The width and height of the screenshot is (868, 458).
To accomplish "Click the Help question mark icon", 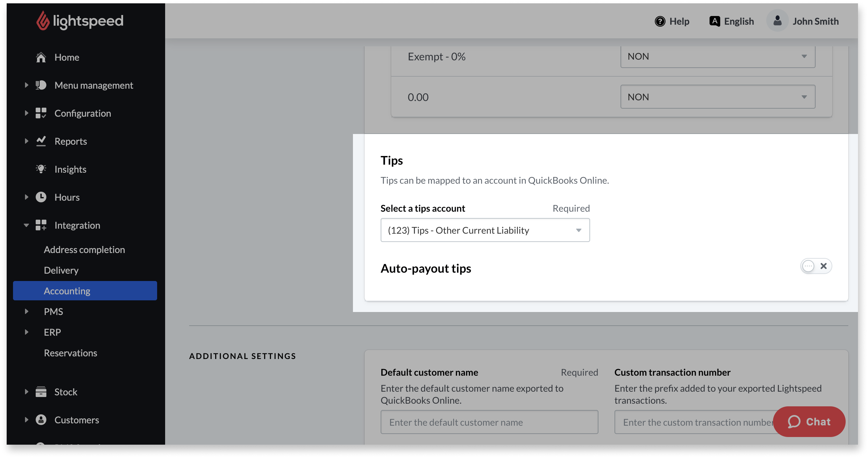I will tap(660, 21).
